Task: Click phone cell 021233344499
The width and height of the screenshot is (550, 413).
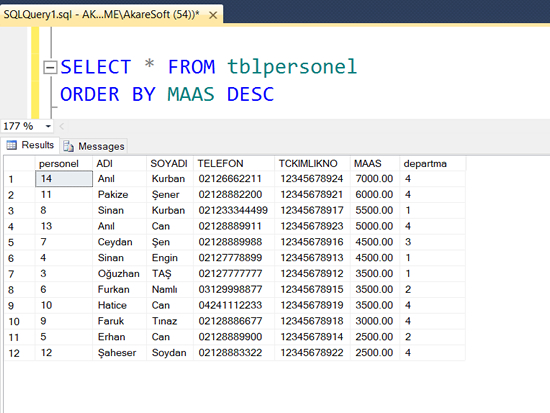Action: [x=234, y=210]
